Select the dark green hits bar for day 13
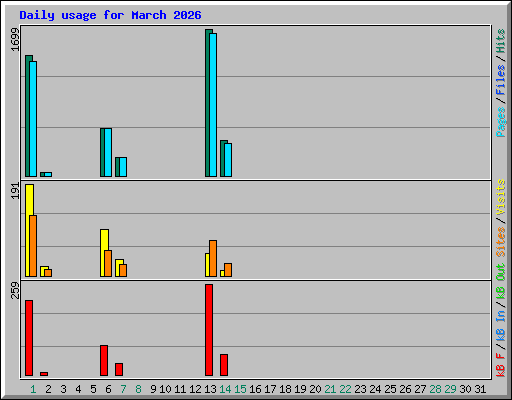 click(x=207, y=103)
